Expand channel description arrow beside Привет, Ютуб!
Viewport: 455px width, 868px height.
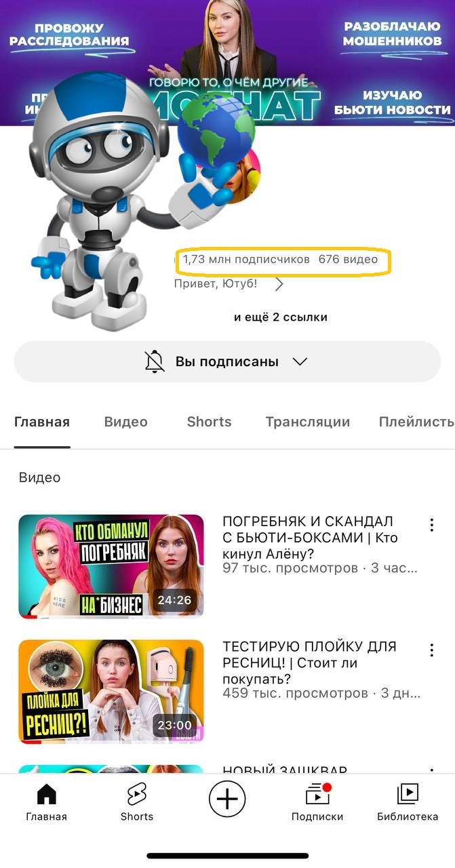(x=279, y=284)
